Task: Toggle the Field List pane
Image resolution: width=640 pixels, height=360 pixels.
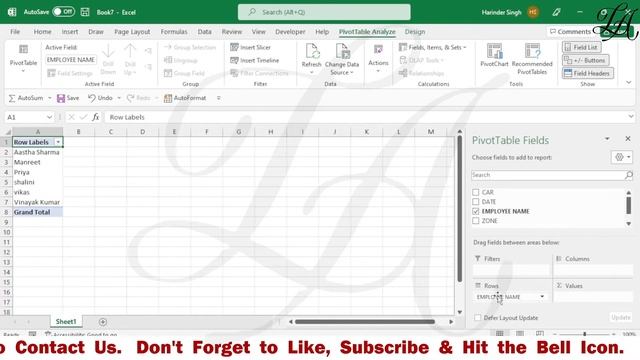Action: pos(581,47)
